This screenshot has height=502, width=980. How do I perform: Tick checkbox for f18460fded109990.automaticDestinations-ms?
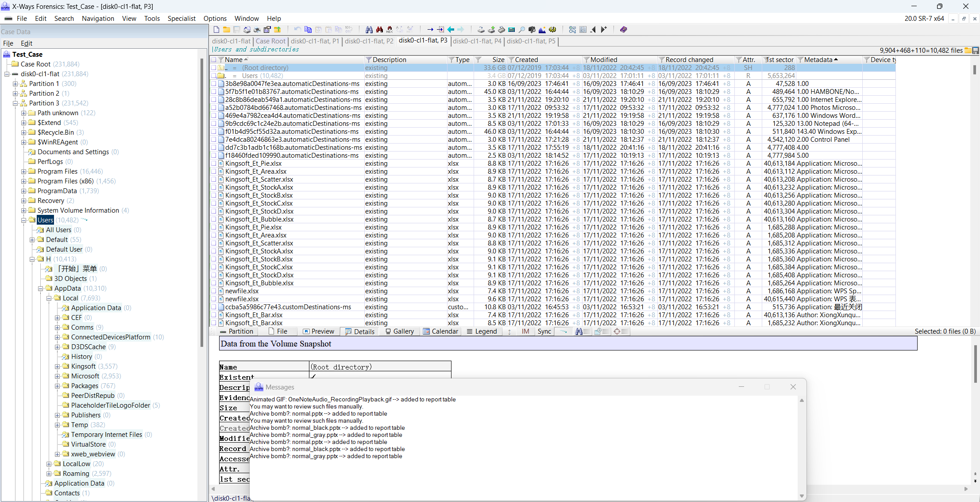coord(214,156)
